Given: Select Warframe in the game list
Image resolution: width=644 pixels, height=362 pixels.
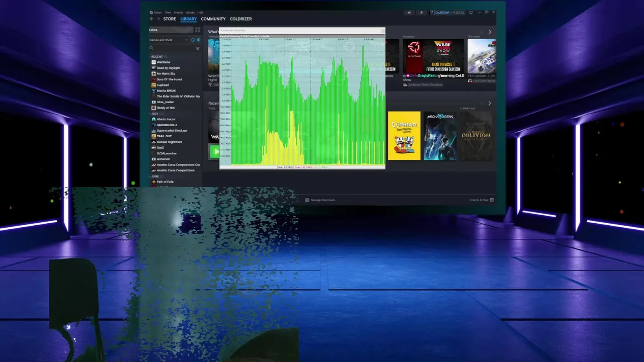Looking at the screenshot, I should tap(164, 62).
